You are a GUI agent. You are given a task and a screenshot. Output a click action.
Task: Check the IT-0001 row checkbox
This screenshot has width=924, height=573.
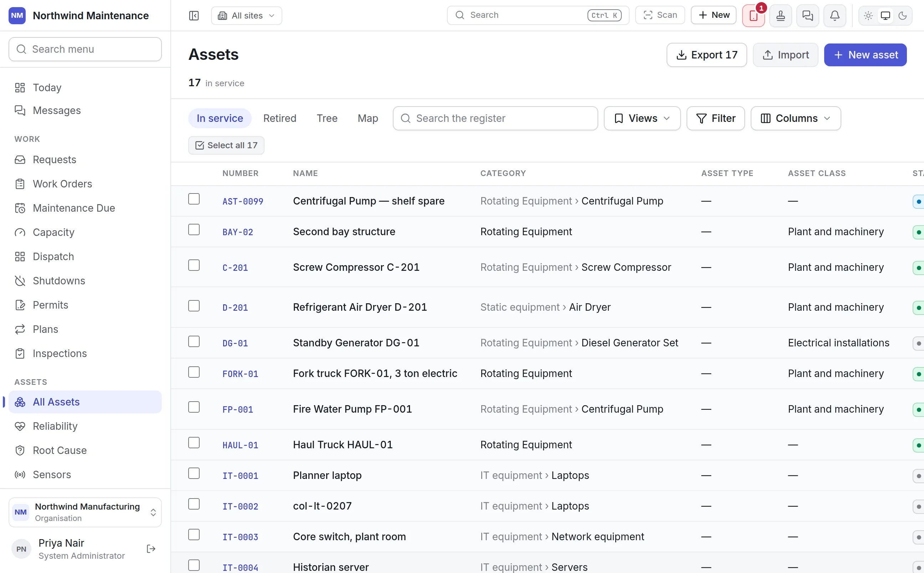pyautogui.click(x=194, y=473)
